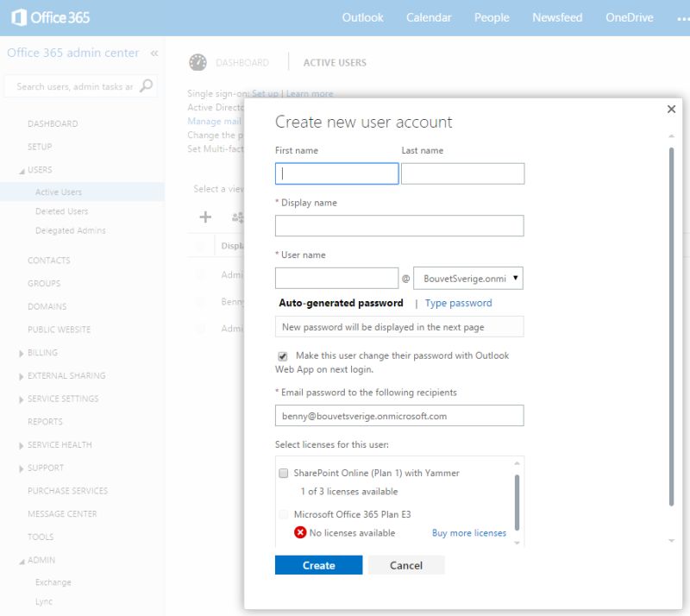Viewport: 690px width, 616px height.
Task: Click inside the Display name field
Action: click(x=400, y=225)
